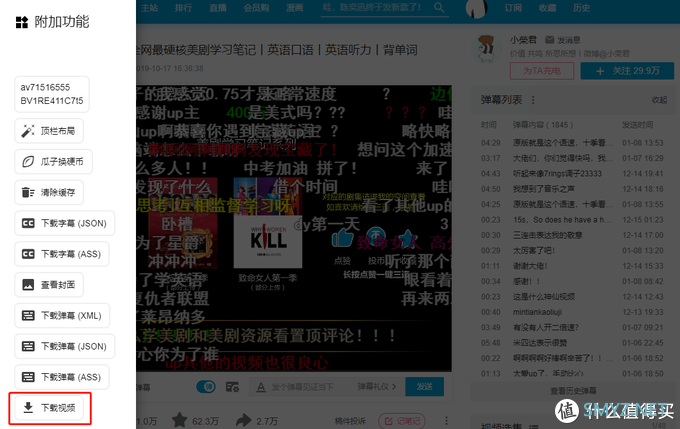Image resolution: width=680 pixels, height=429 pixels.
Task: Download subtitles as JSON via 下载字幕 (JSON)
Action: pos(65,223)
